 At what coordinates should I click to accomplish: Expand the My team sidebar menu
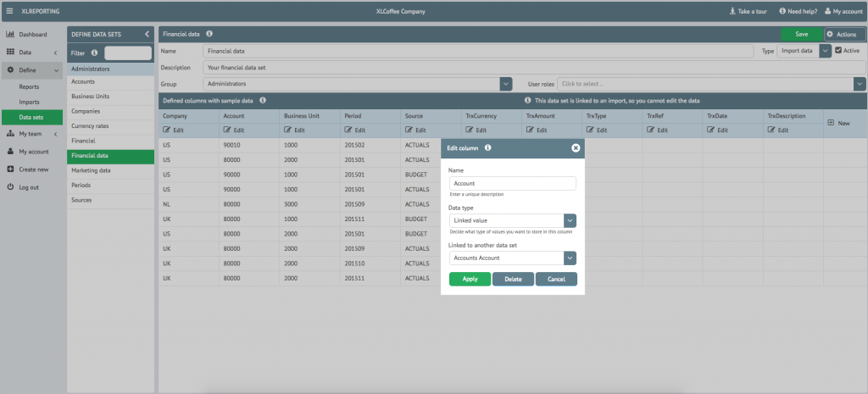[32, 134]
